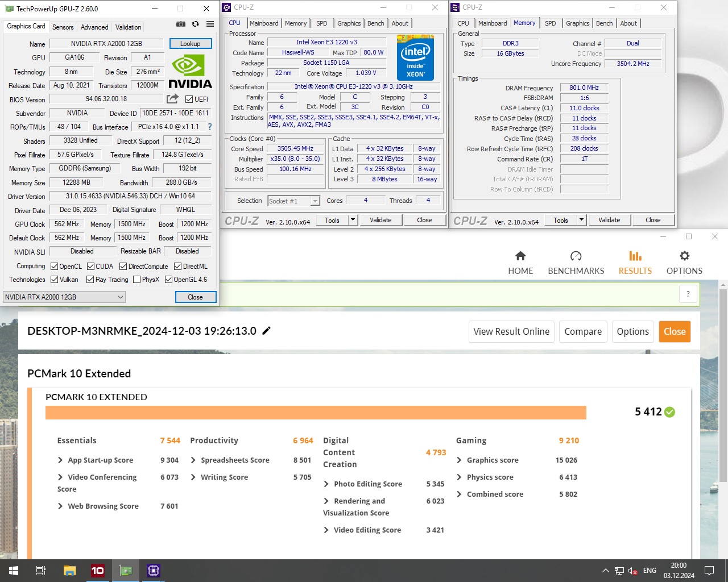Toggle PhysX checkbox
Viewport: 728px width, 582px height.
(136, 279)
